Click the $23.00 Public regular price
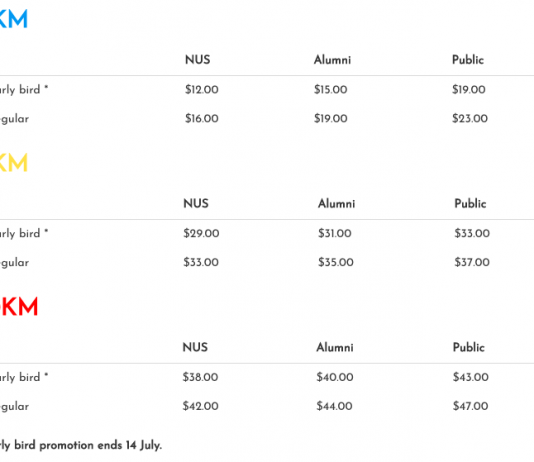 470,118
